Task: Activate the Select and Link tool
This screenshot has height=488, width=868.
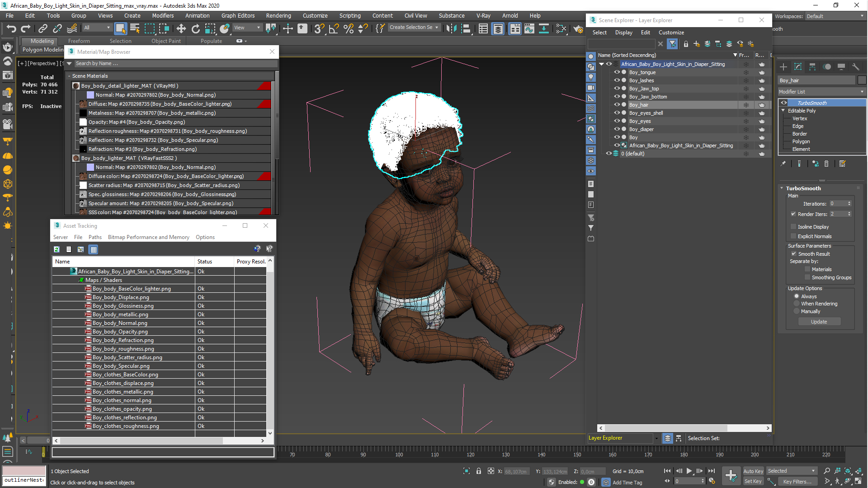Action: pyautogui.click(x=42, y=28)
